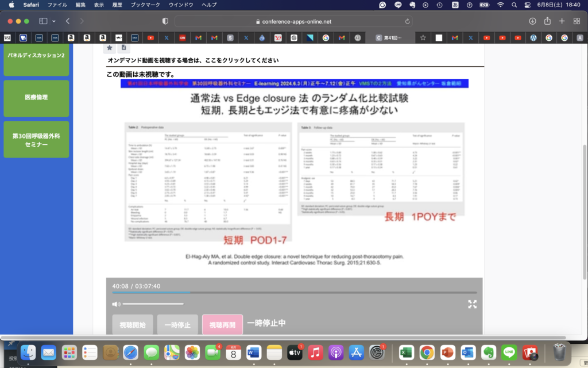Click the star favorite icon above the video
The height and width of the screenshot is (368, 588).
[x=110, y=48]
